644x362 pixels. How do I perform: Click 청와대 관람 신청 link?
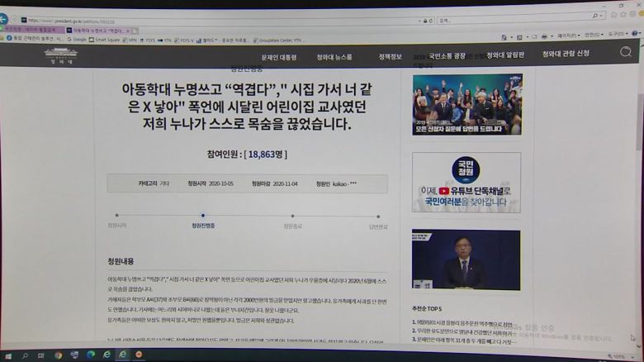[x=566, y=55]
